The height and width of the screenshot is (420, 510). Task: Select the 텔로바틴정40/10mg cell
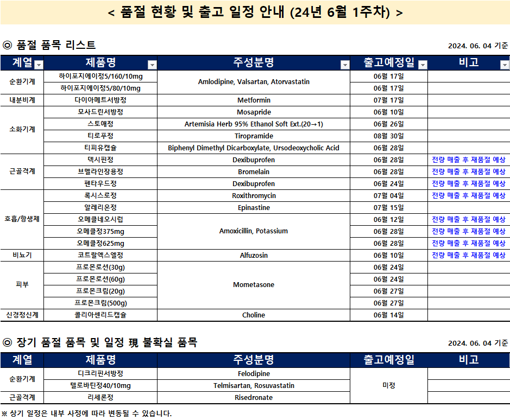[100, 386]
